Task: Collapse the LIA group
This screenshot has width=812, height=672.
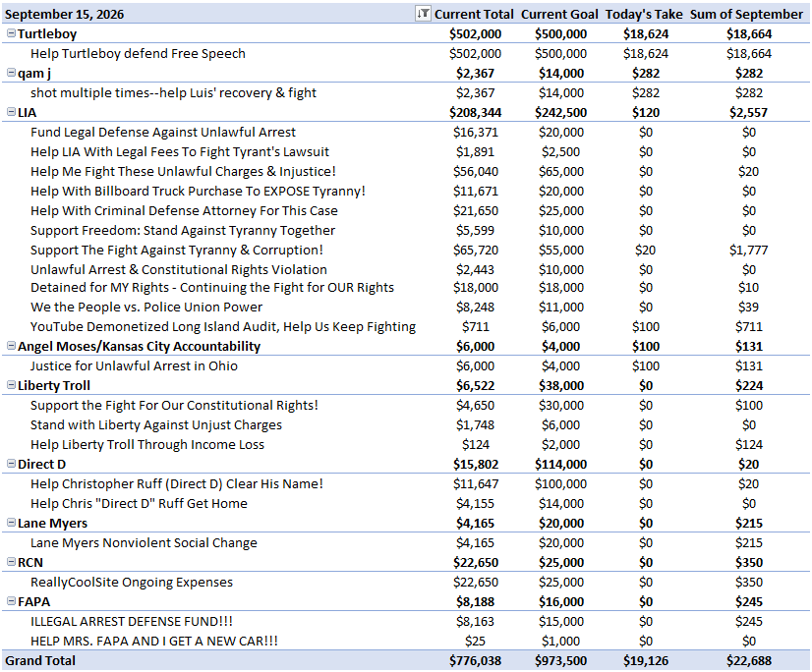Action: click(11, 112)
